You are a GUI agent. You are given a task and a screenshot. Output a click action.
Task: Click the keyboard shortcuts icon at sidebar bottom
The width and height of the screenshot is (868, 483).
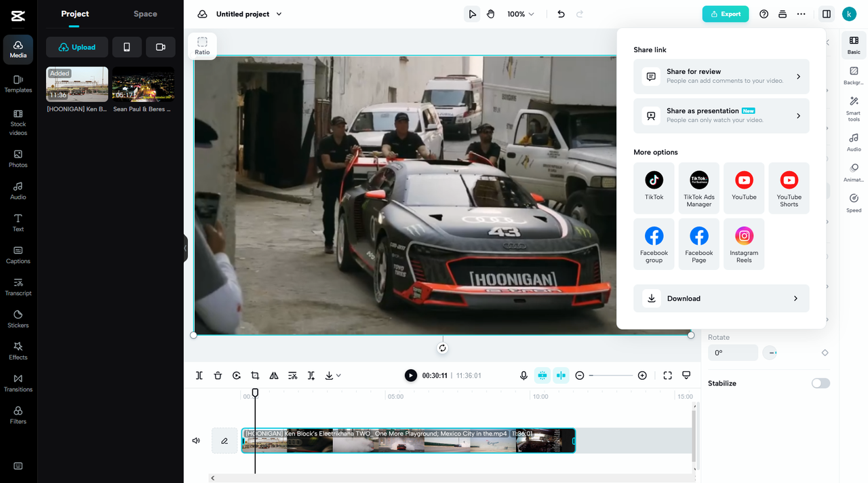coord(18,466)
